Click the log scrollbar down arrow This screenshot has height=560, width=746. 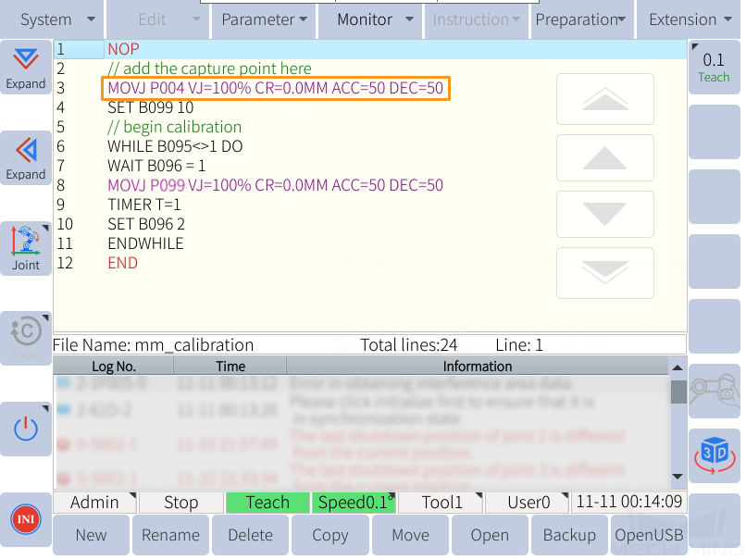tap(678, 477)
